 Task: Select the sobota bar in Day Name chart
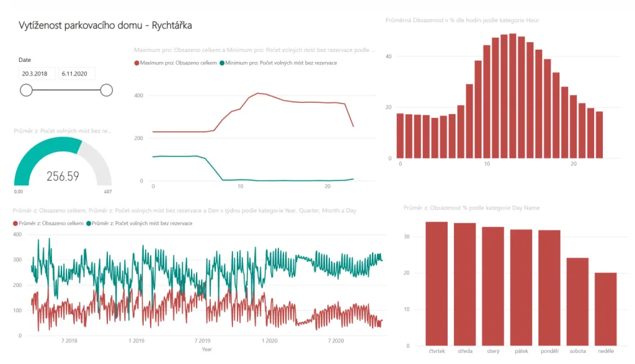(x=577, y=301)
